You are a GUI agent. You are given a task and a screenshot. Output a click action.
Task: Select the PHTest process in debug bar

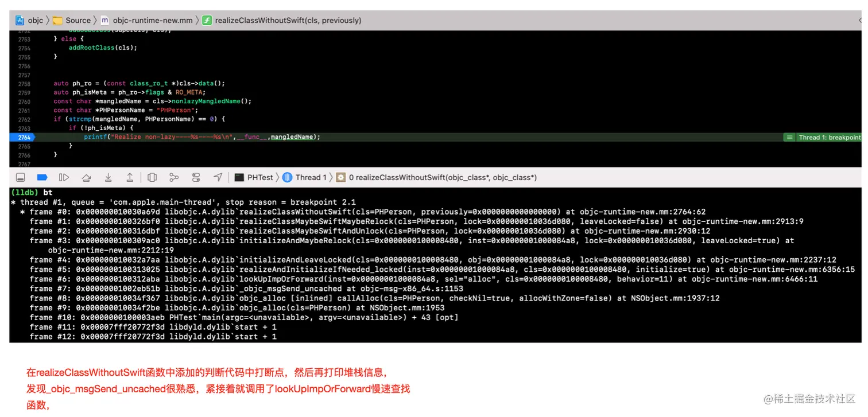pyautogui.click(x=254, y=177)
